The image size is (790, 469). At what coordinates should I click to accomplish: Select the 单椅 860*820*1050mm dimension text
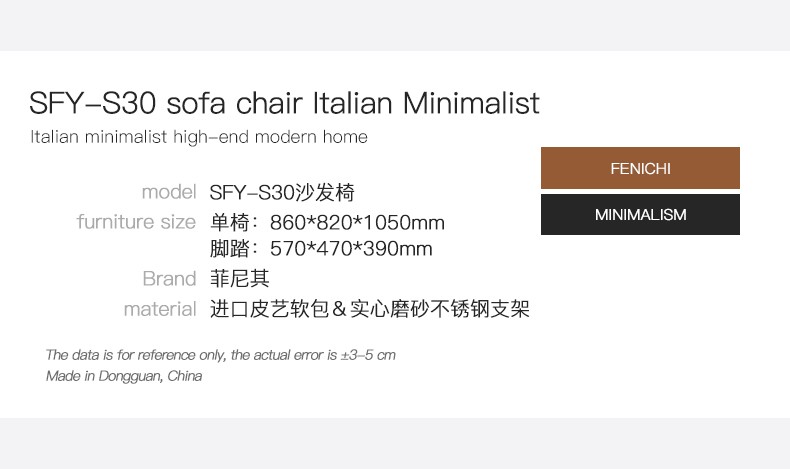pos(327,223)
